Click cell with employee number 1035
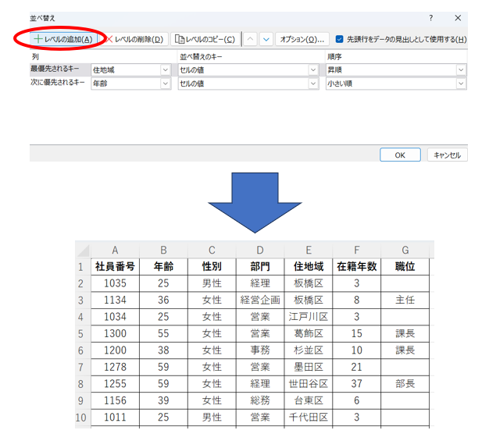Screen dimensions: 489x448 click(x=115, y=283)
